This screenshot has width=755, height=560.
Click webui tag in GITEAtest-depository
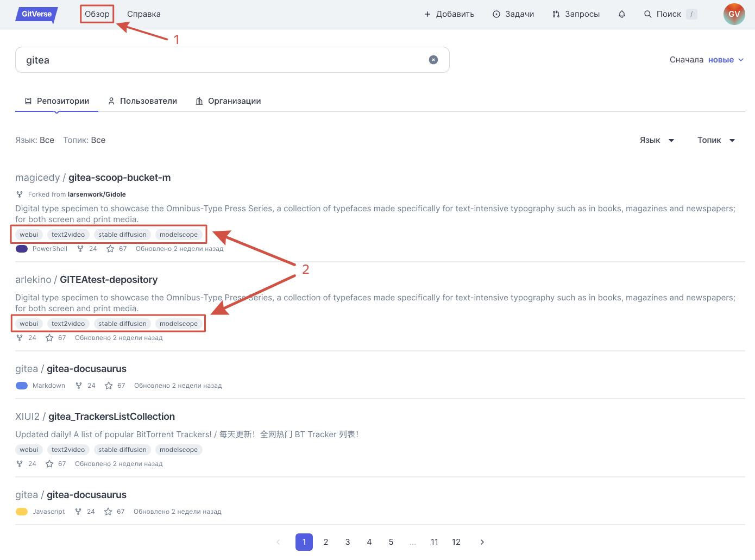pos(29,324)
